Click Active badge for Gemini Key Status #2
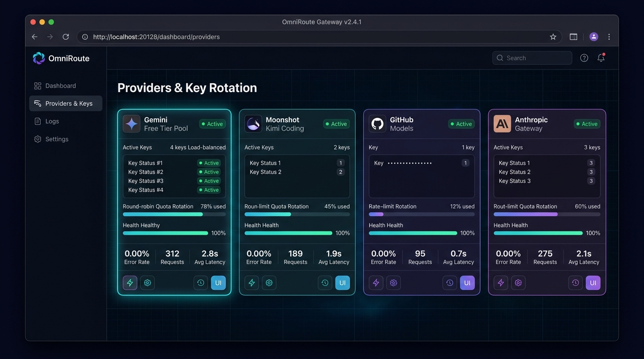The height and width of the screenshot is (359, 644). click(x=209, y=172)
